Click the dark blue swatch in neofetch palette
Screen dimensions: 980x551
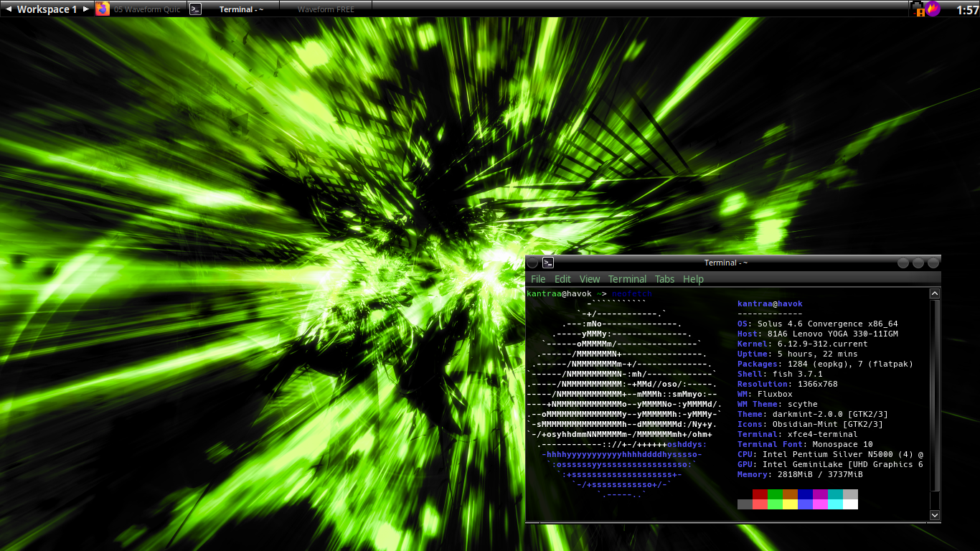click(805, 494)
